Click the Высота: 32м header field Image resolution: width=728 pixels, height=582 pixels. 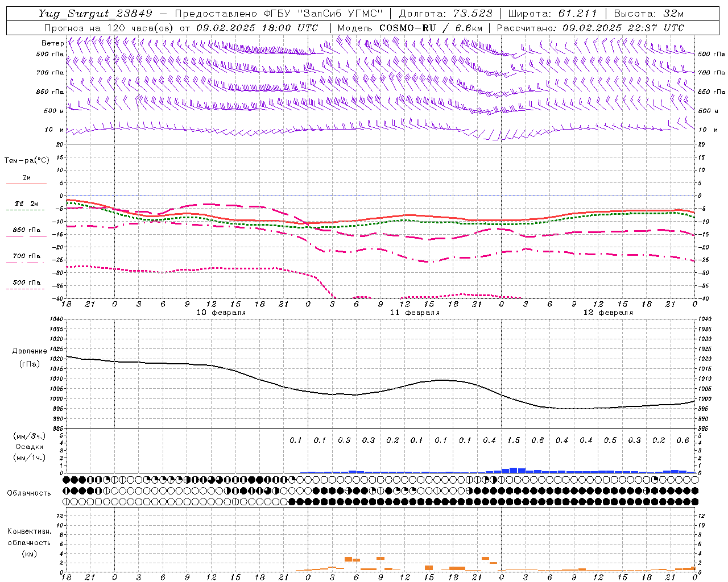[x=649, y=14]
